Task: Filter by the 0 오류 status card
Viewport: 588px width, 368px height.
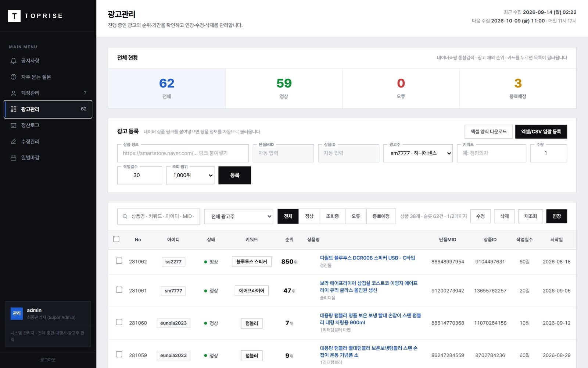Action: click(x=401, y=88)
